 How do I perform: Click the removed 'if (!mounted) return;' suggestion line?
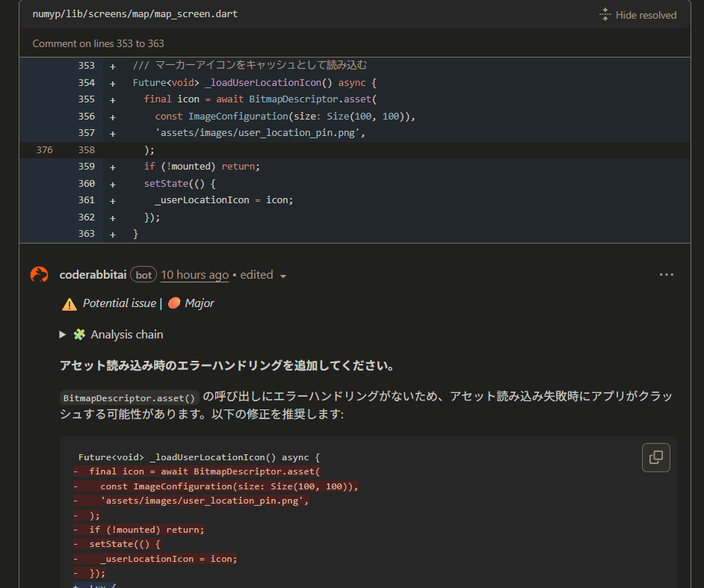click(146, 530)
